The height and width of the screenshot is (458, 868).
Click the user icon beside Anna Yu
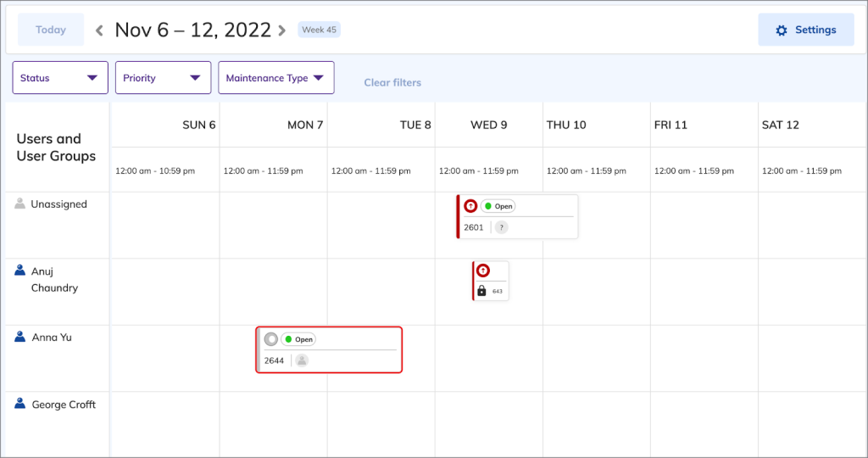(20, 337)
